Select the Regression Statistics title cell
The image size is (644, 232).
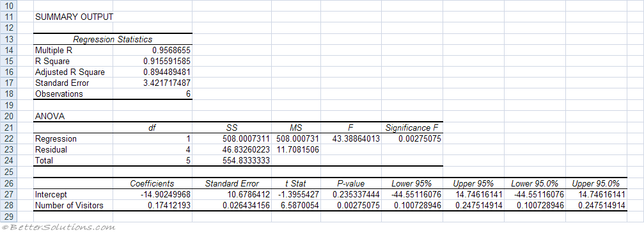(113, 40)
